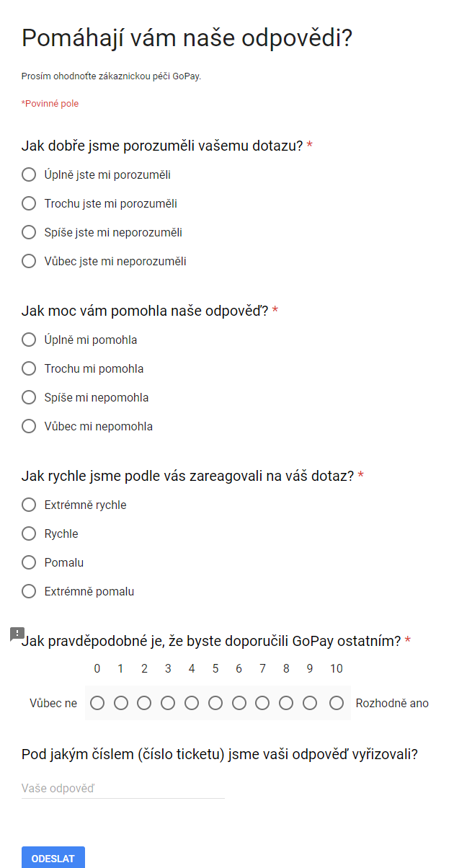
Task: Focus the 'Vaše odpověď' ticket number field
Action: (123, 789)
